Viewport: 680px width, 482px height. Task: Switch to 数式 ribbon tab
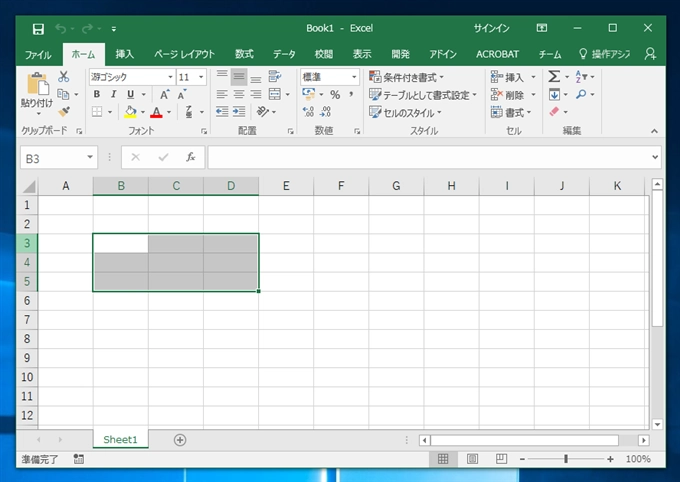click(244, 54)
